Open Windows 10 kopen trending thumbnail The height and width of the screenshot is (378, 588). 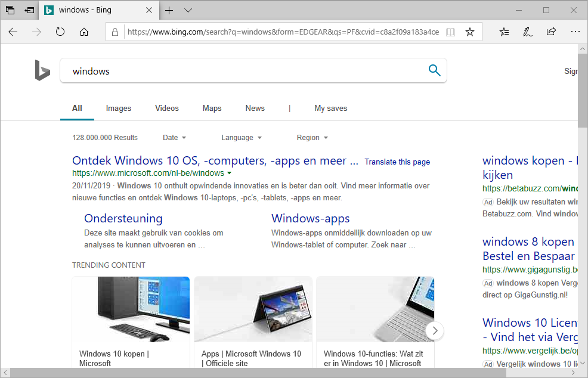pos(131,309)
